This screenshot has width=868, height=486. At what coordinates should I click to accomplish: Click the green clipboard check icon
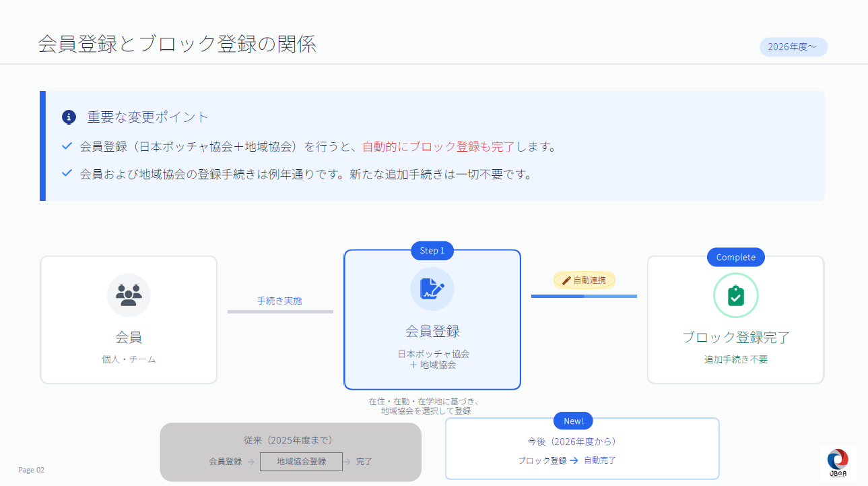[736, 296]
